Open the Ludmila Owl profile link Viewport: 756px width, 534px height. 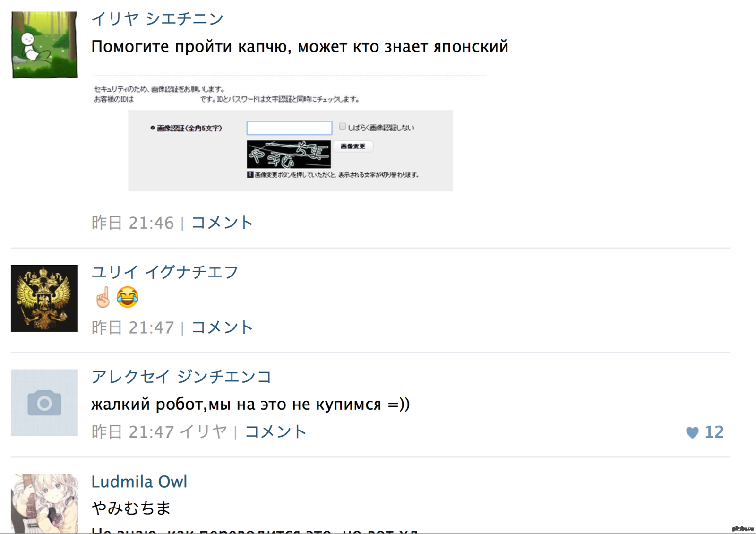coord(139,482)
